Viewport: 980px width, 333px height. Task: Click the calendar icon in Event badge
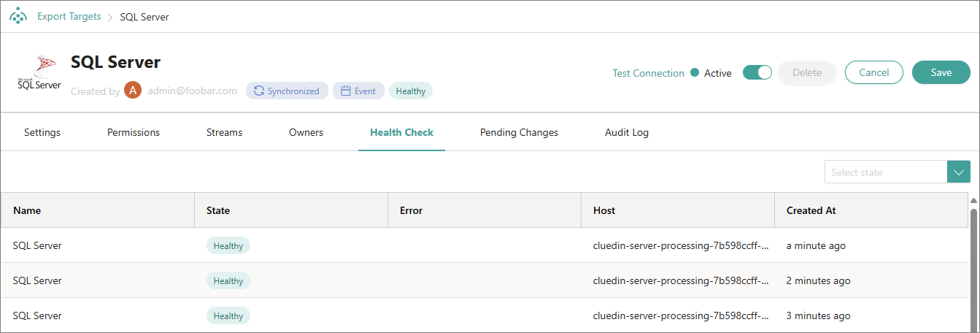(x=347, y=91)
